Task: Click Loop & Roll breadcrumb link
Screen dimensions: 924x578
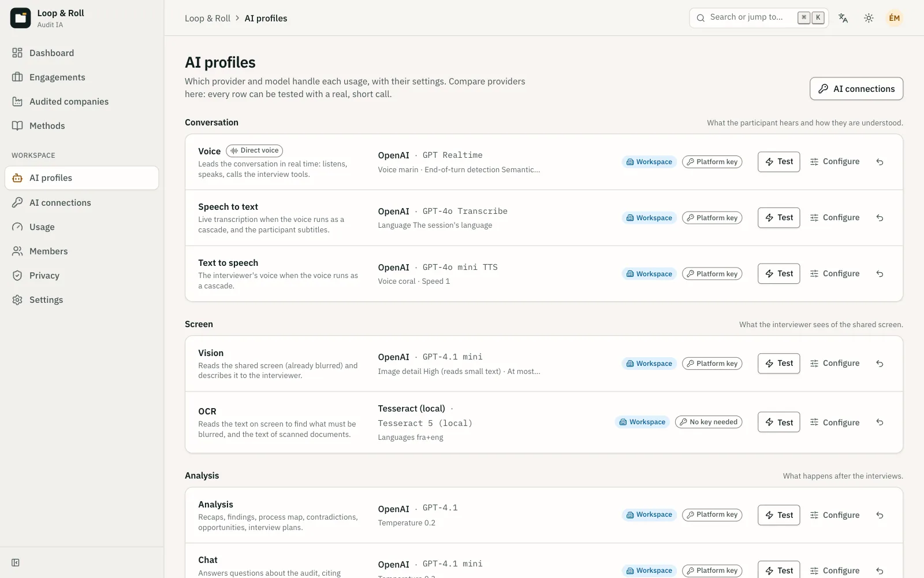Action: pos(207,18)
